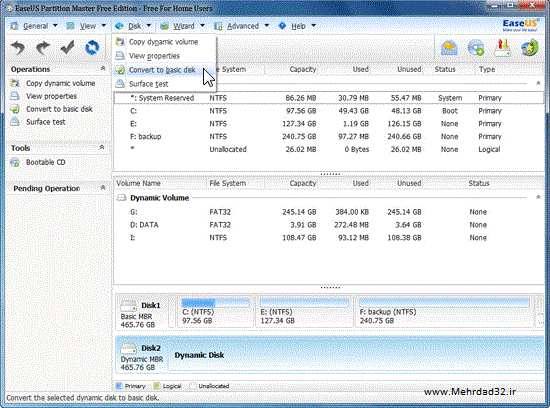550x408 pixels.
Task: Collapse the Dynamic Volume group
Action: coord(538,197)
